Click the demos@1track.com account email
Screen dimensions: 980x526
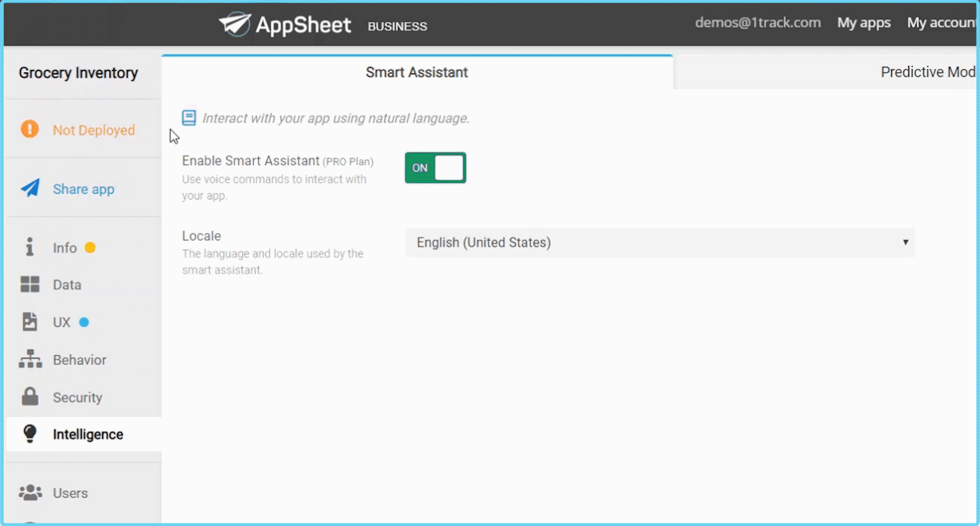(x=758, y=23)
